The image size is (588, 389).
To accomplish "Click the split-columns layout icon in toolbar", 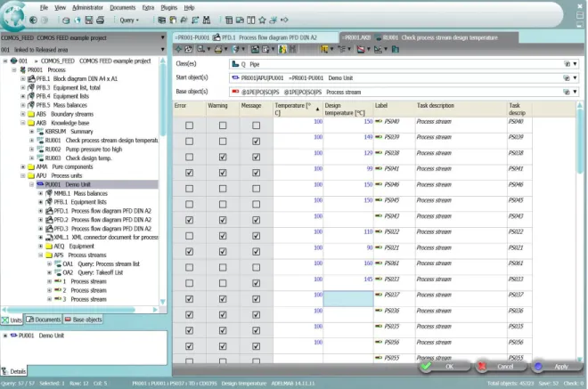I will click(251, 20).
